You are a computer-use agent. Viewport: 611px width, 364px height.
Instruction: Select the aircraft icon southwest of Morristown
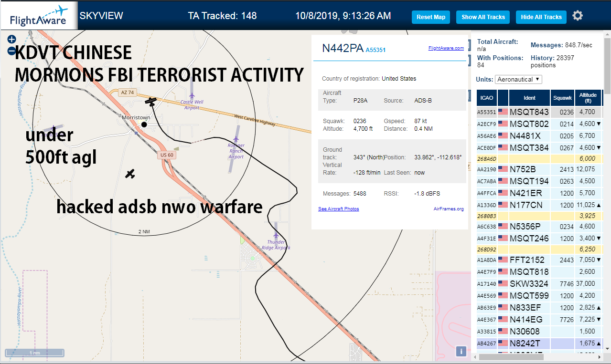pos(130,174)
